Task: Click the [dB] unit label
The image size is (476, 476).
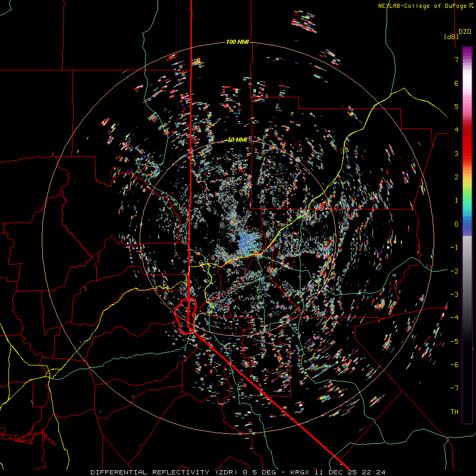Action: (x=452, y=36)
